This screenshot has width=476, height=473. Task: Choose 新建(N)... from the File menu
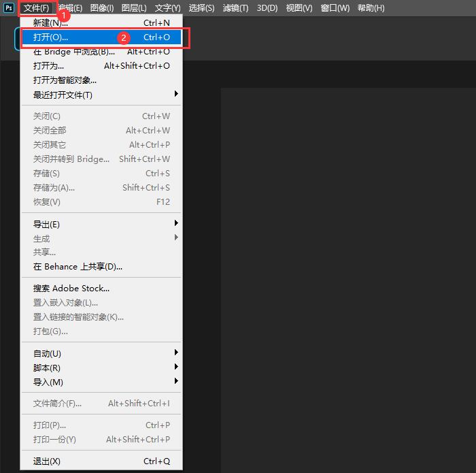pyautogui.click(x=101, y=22)
